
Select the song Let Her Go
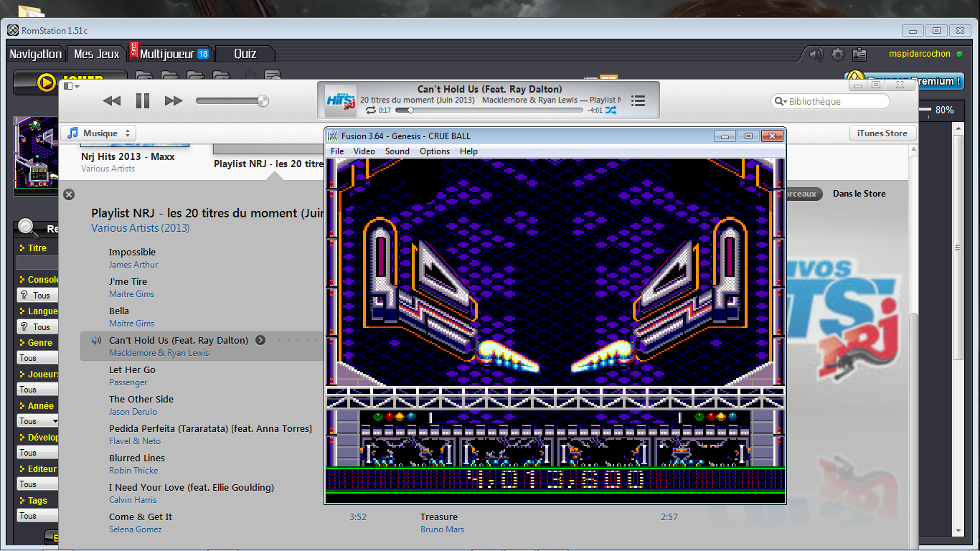[132, 370]
